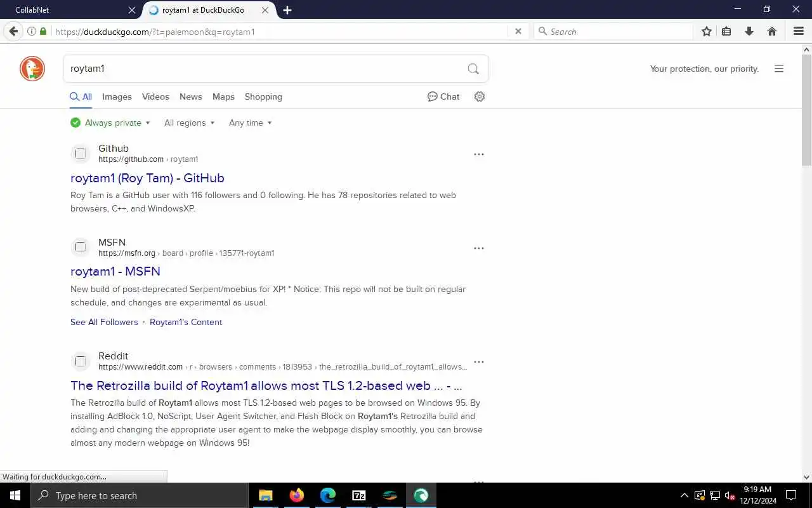Open more options for Github result

click(x=479, y=154)
